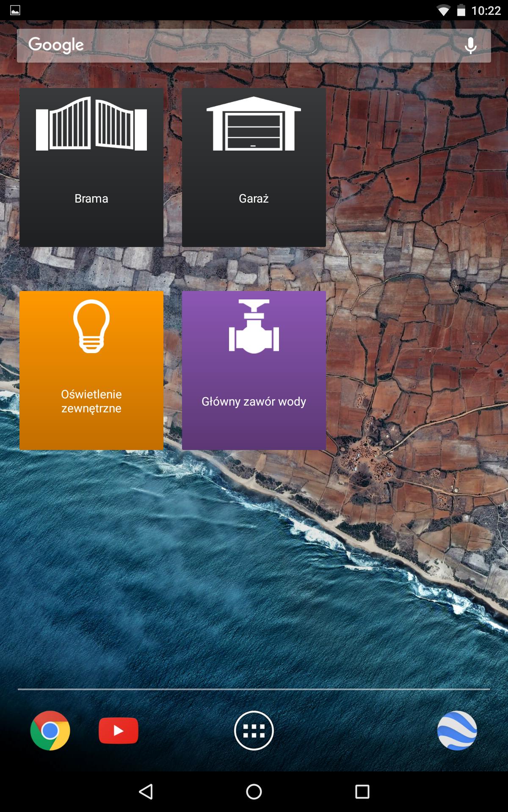
Task: Toggle the Brama widget label
Action: (91, 198)
